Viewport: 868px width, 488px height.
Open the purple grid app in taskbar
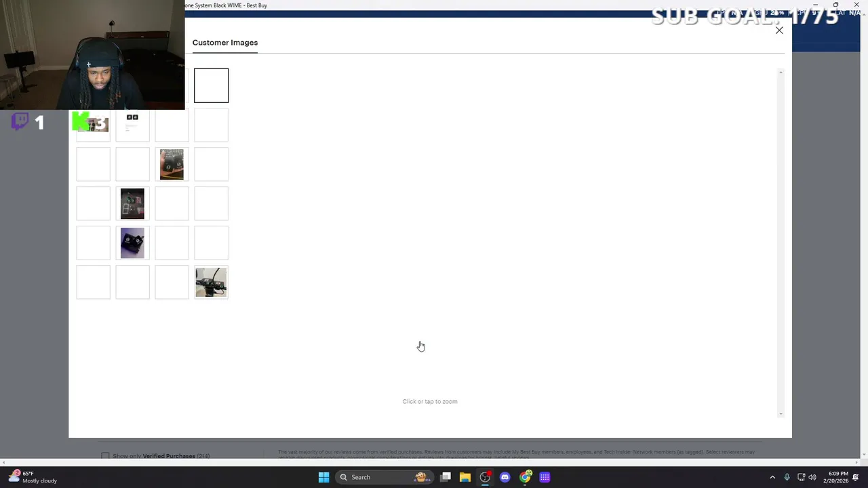545,477
